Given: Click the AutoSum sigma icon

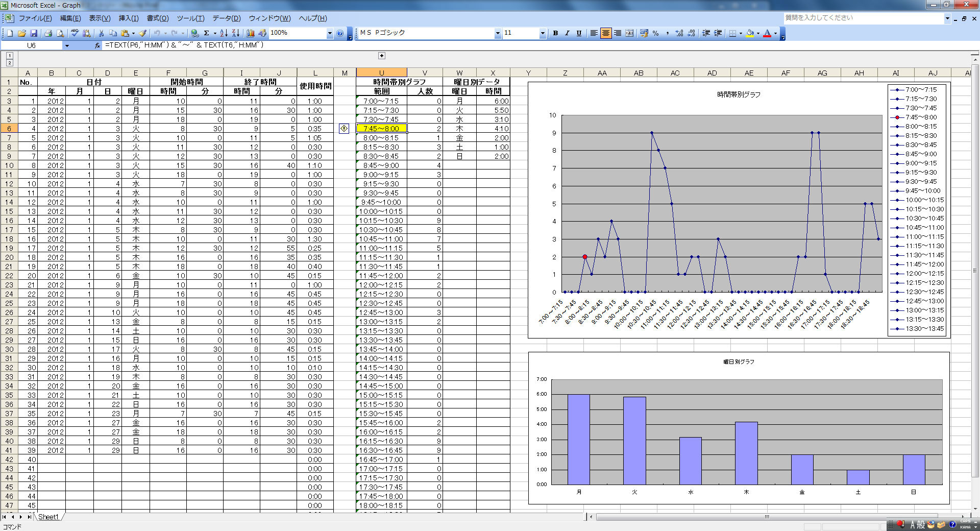Looking at the screenshot, I should coord(206,33).
